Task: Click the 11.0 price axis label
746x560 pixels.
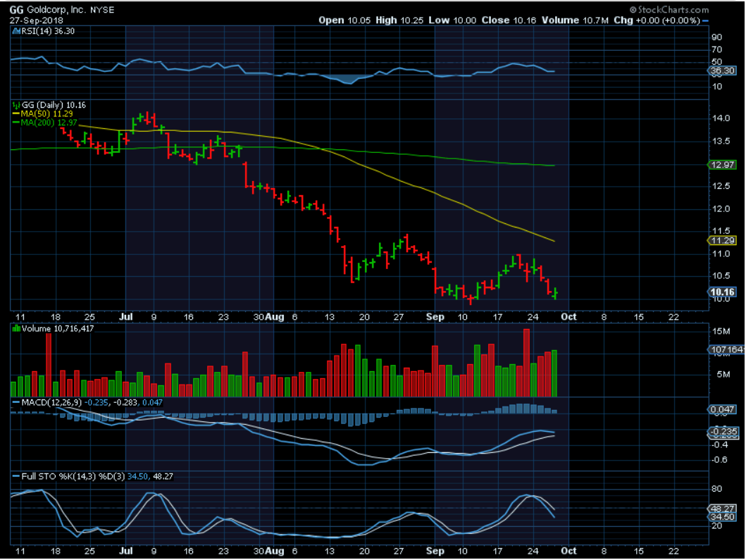Action: pyautogui.click(x=721, y=254)
